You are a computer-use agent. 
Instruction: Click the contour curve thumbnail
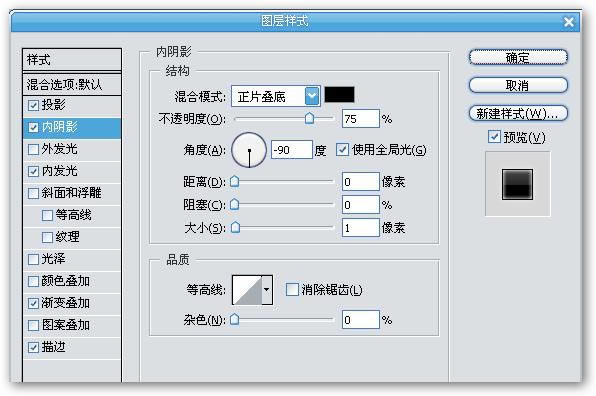tap(247, 290)
